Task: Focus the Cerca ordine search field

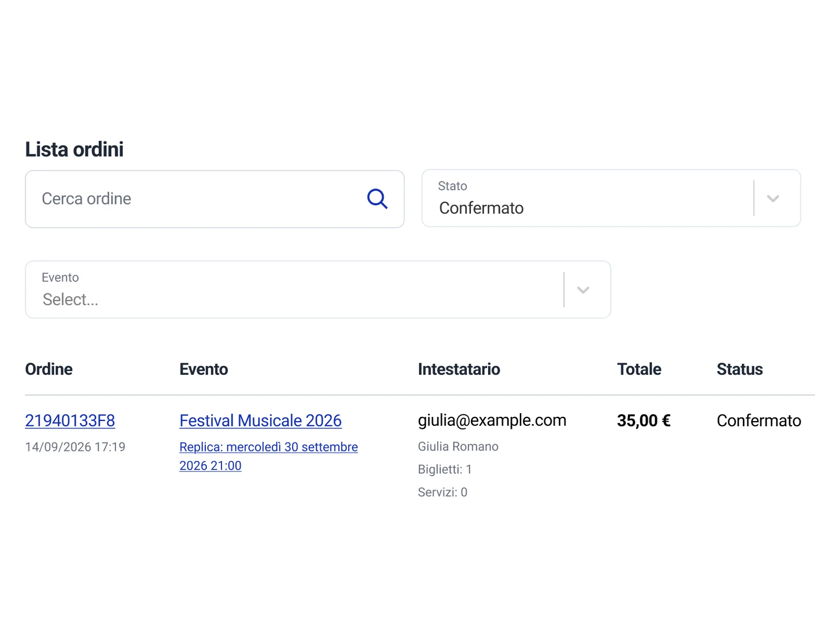Action: coord(215,199)
